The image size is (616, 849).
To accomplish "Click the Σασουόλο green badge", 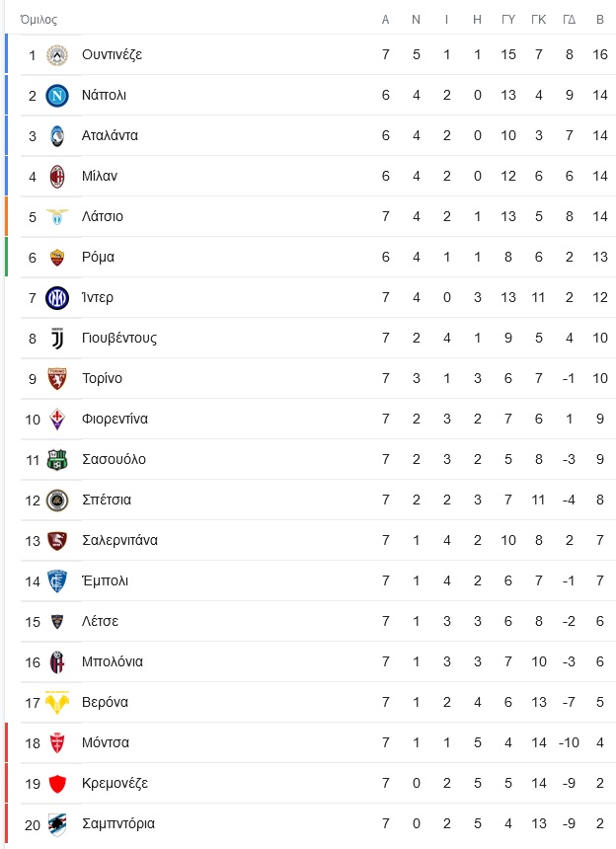I will pos(57,460).
